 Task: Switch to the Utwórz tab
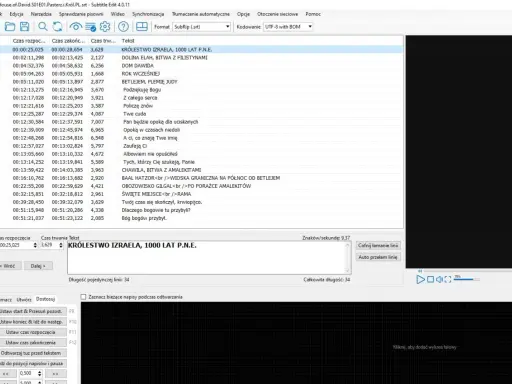tap(24, 299)
